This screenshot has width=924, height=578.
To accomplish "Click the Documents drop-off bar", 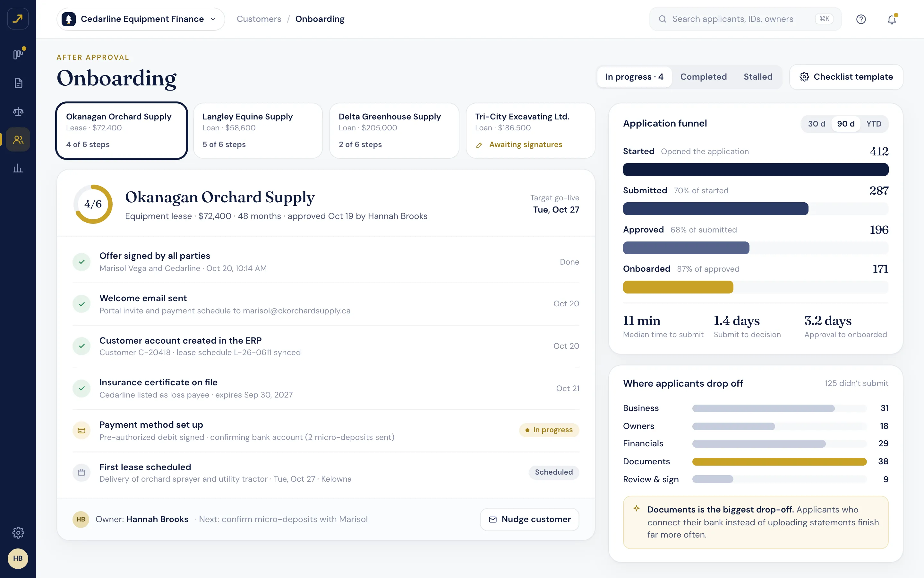I will (x=779, y=462).
